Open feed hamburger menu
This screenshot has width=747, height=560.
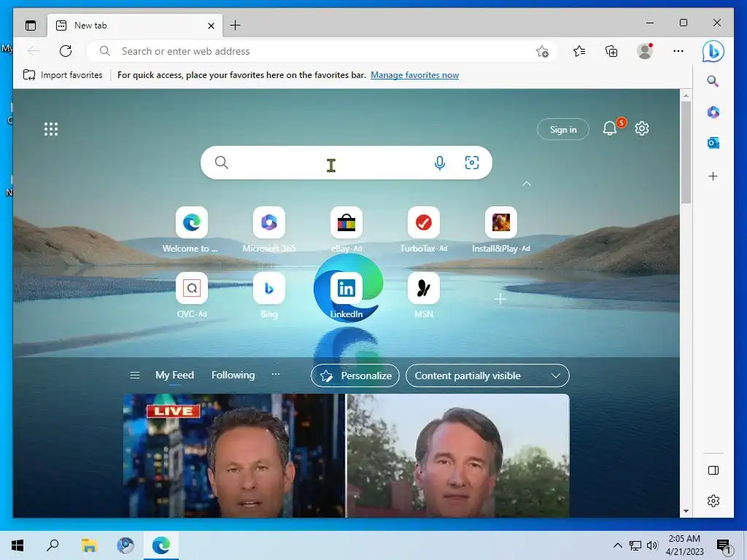point(135,376)
